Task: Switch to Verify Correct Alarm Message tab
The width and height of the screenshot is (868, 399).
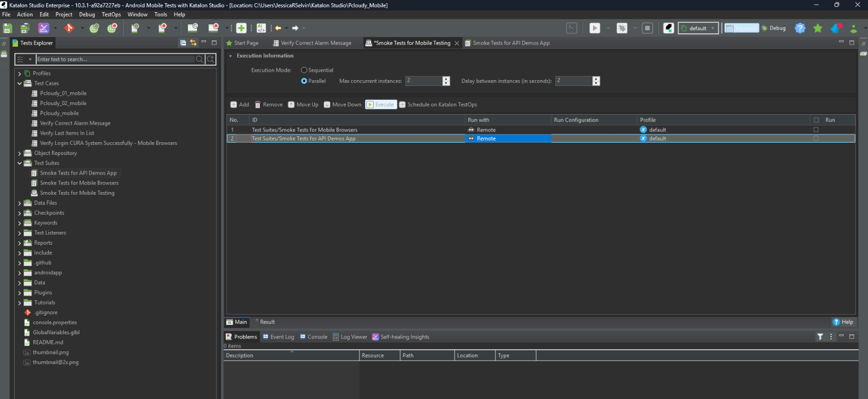Action: (312, 43)
